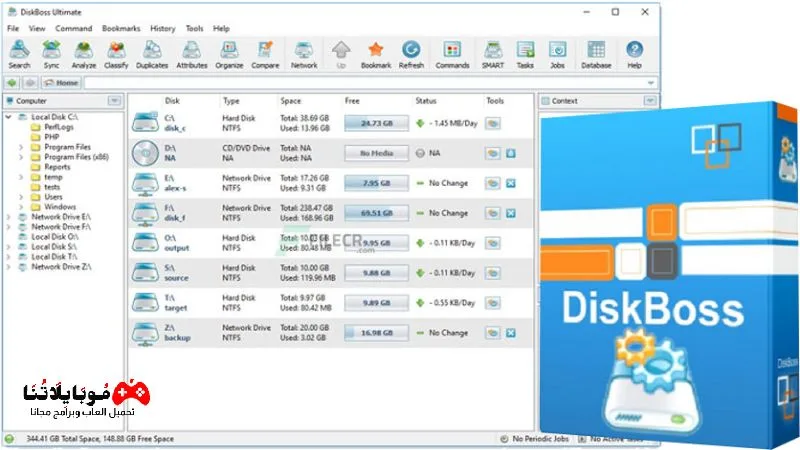Navigate back with green arrow
Image resolution: width=800 pixels, height=450 pixels.
click(x=12, y=83)
